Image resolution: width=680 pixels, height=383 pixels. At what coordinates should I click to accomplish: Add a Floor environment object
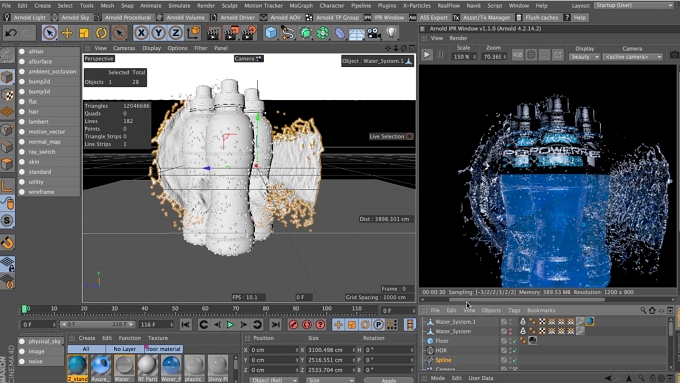(356, 33)
